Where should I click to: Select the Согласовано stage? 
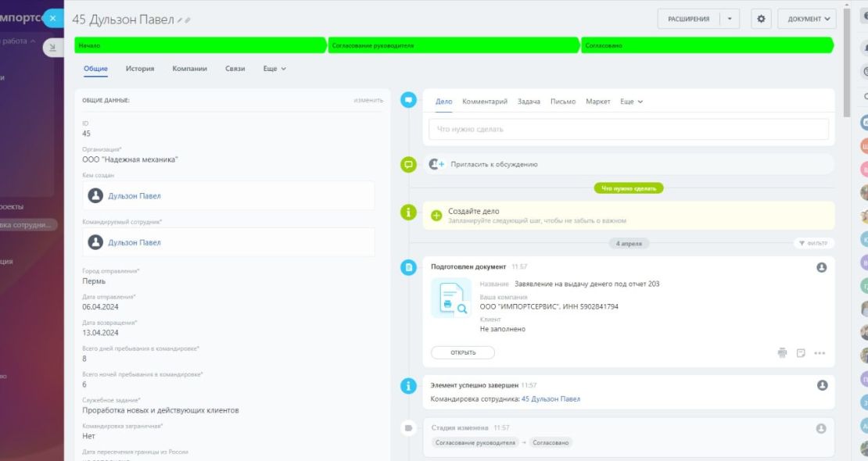707,45
